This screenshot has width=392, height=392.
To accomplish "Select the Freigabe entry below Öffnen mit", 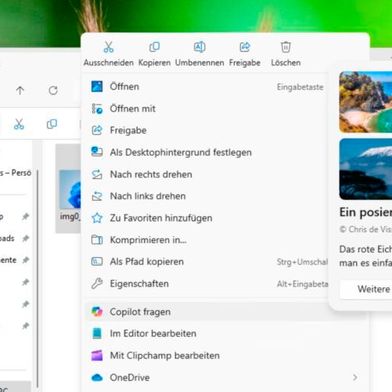I will pyautogui.click(x=207, y=130).
